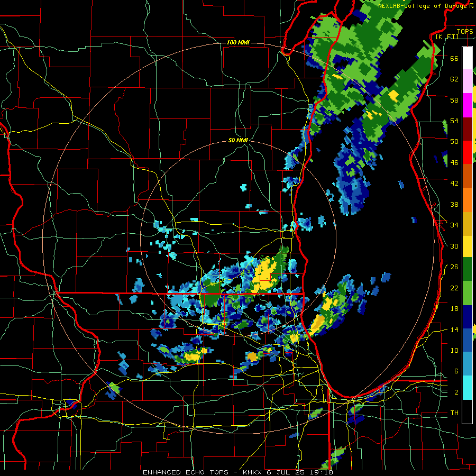The image size is (476, 476).
Task: Click the "NEXLAB-College of DuPage" credit text
Action: coord(423,6)
